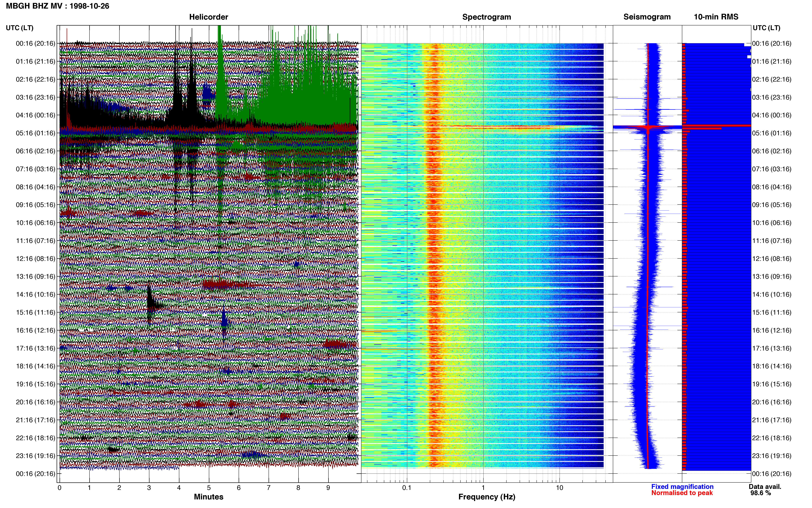
Task: Click left time label '03:16 (23:16)'
Action: click(36, 97)
